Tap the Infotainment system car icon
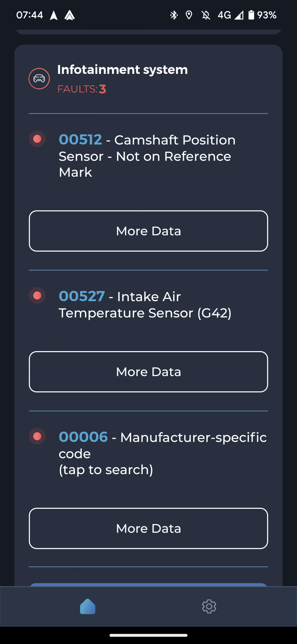Screen dimensions: 297x644 pos(39,79)
